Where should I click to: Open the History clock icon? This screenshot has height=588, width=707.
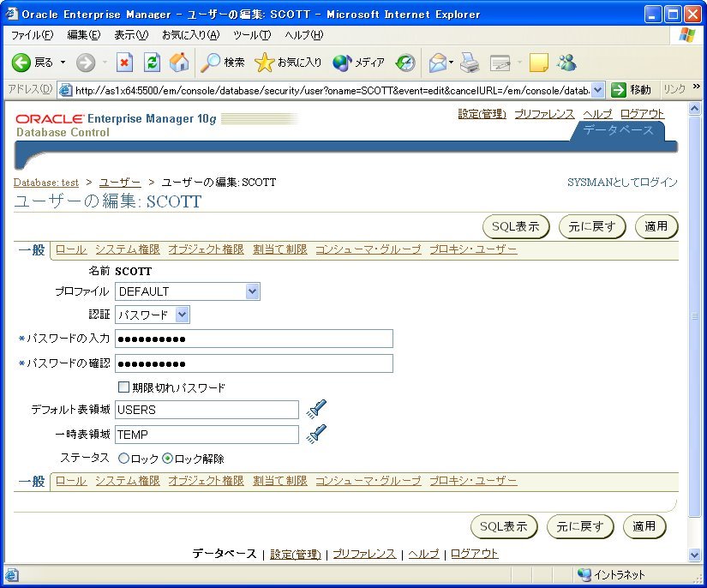pos(404,63)
